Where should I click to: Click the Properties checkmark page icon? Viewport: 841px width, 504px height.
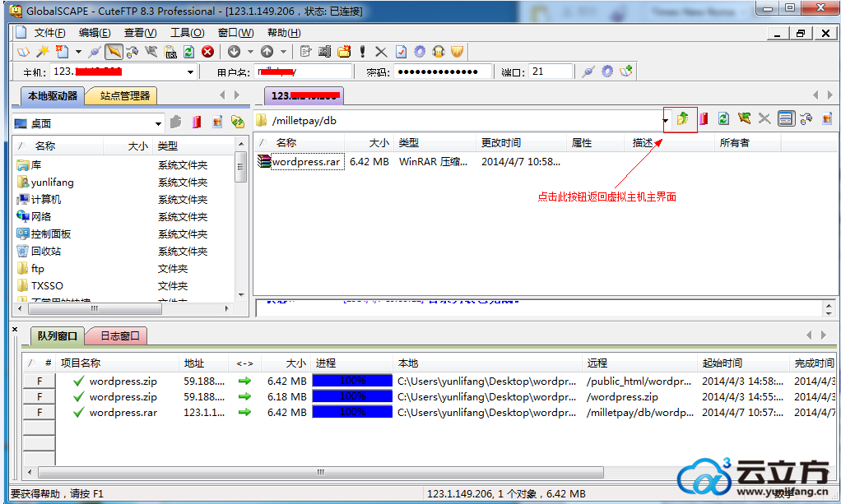pos(401,52)
